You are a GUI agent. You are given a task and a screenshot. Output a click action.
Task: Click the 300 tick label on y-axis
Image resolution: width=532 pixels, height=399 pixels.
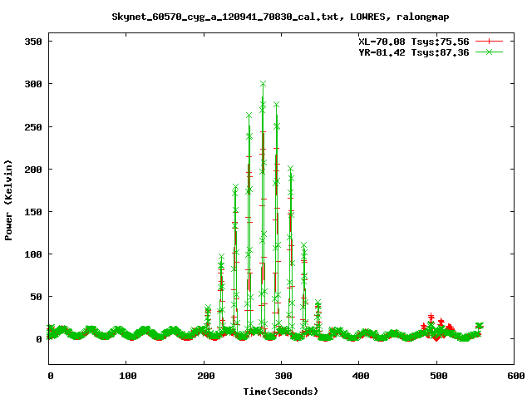click(x=33, y=84)
